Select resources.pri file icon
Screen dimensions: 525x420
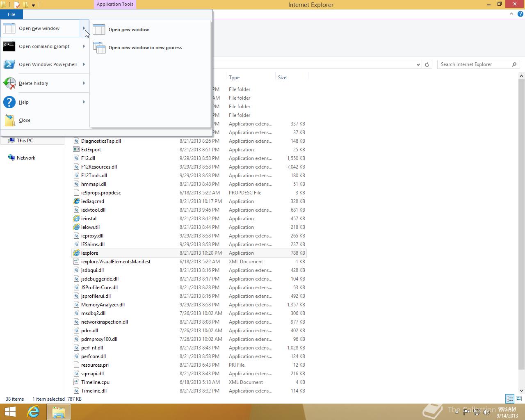coord(76,365)
